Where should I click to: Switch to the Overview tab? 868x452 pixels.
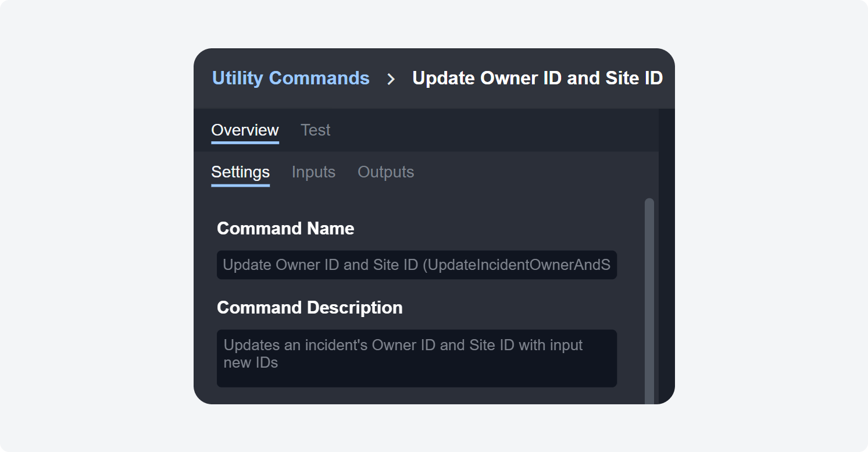tap(245, 130)
